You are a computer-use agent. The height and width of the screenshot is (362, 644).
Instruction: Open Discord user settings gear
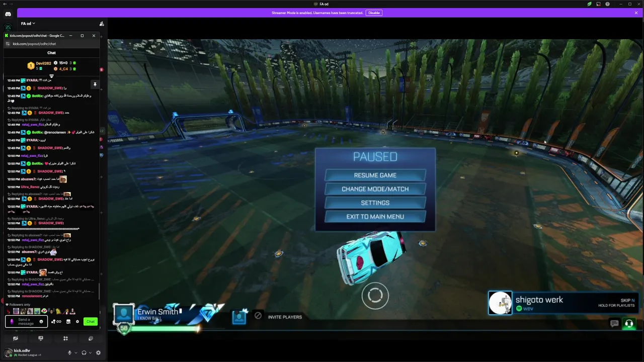pos(98,353)
